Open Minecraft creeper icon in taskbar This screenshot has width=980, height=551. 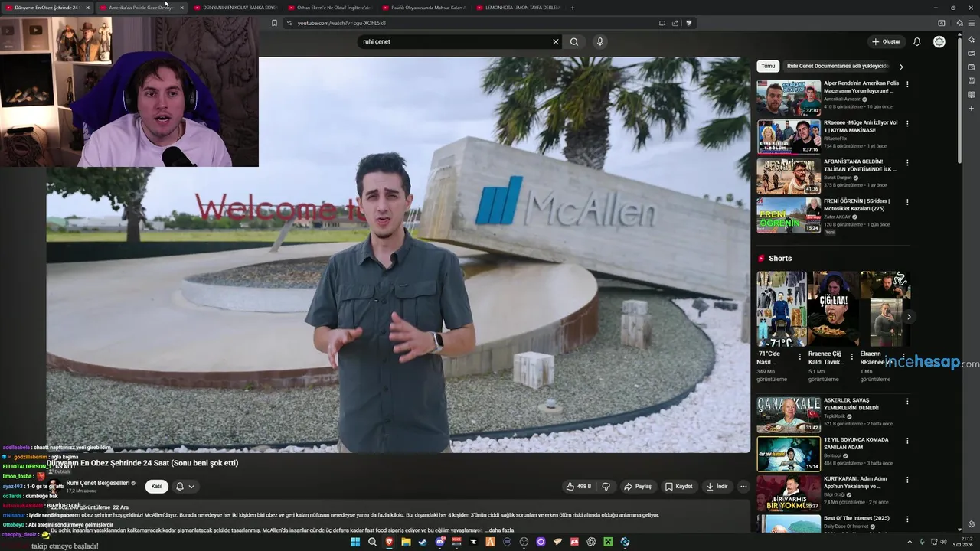(x=608, y=542)
